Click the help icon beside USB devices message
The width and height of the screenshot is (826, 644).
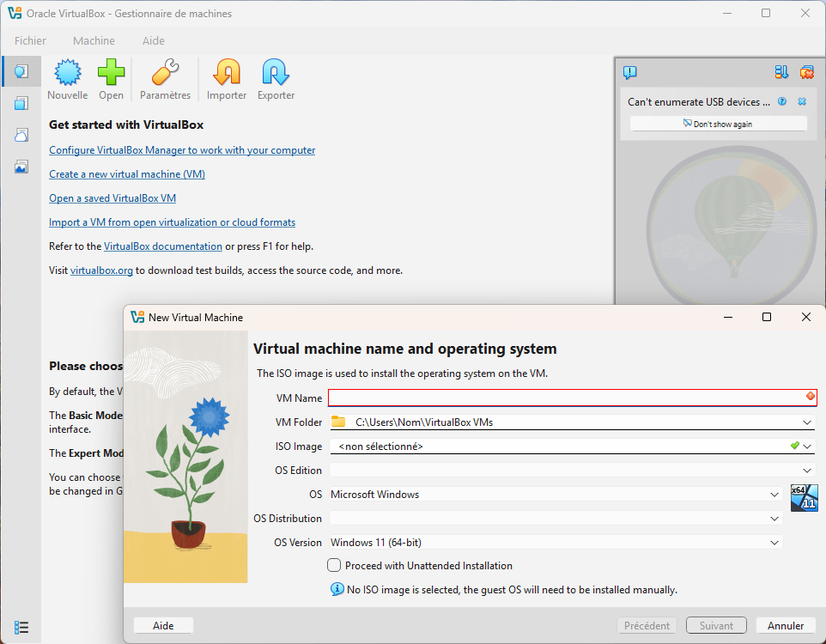pyautogui.click(x=782, y=101)
